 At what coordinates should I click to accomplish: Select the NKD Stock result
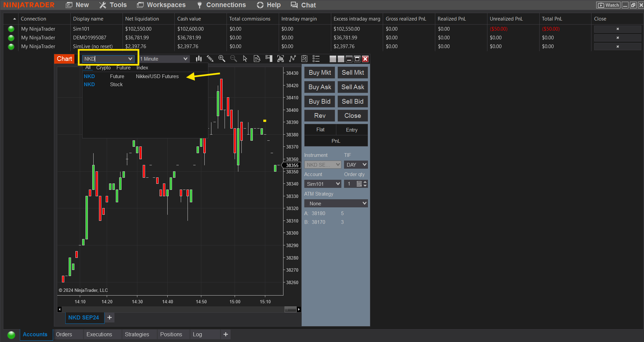(145, 84)
